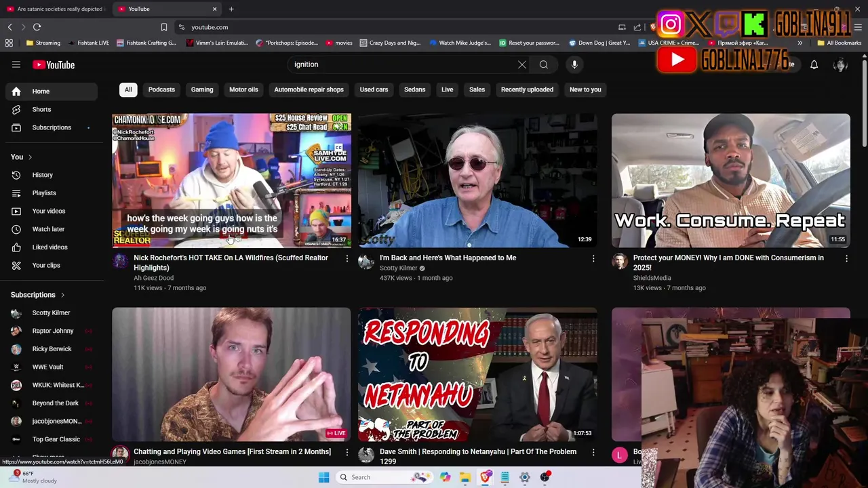Clear the search text with the X icon
868x488 pixels.
coord(521,64)
